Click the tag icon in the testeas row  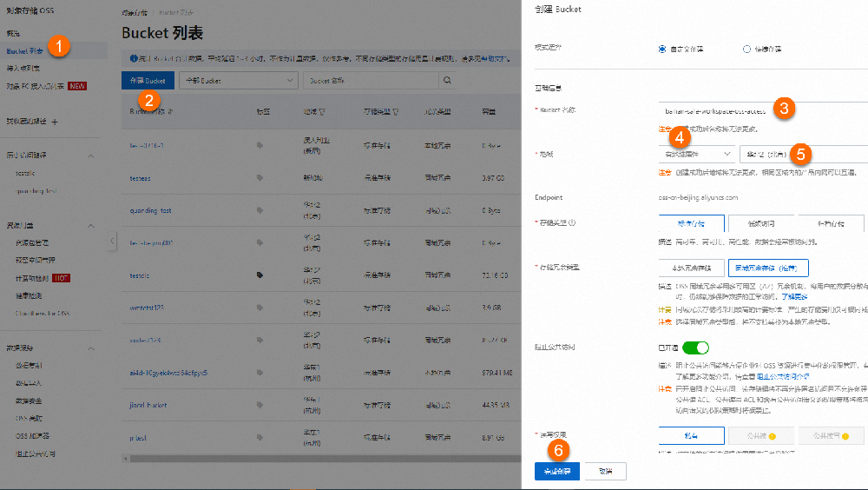[x=260, y=178]
